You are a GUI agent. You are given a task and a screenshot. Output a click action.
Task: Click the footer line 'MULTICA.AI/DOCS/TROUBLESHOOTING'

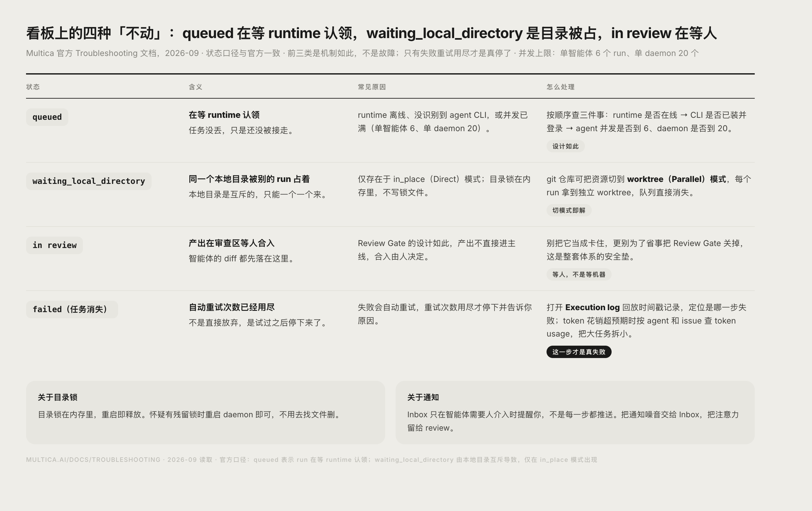click(x=312, y=459)
